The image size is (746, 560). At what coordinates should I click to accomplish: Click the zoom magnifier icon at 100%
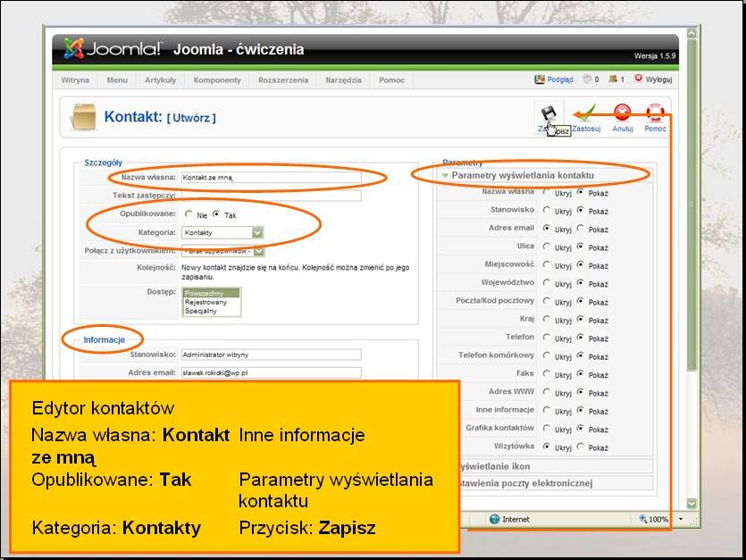(642, 519)
